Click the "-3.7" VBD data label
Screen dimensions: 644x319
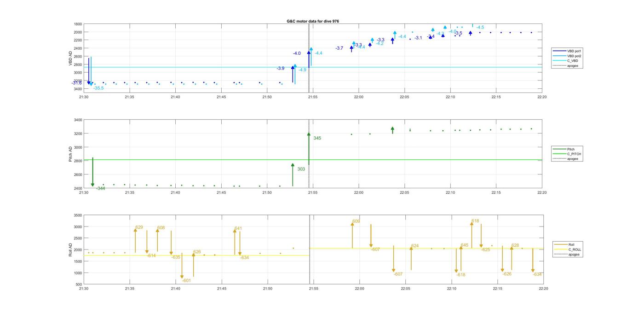point(339,48)
